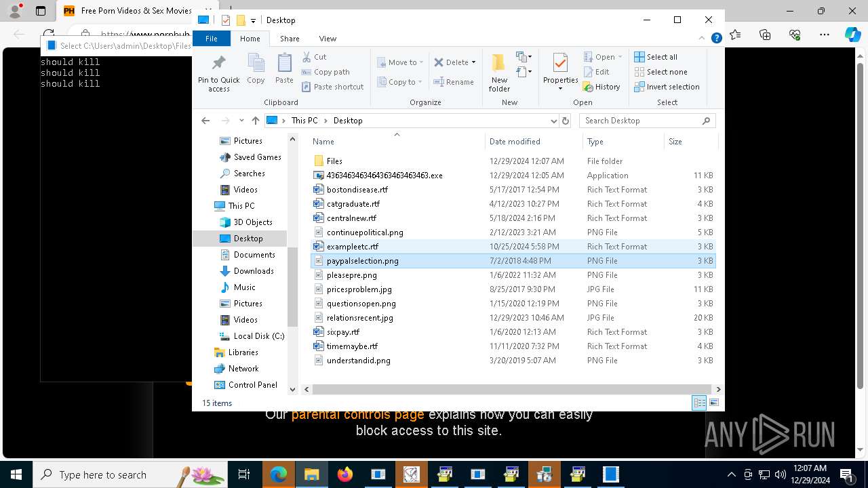Switch to the View ribbon tab
Screen dimensions: 868x488
coord(328,39)
